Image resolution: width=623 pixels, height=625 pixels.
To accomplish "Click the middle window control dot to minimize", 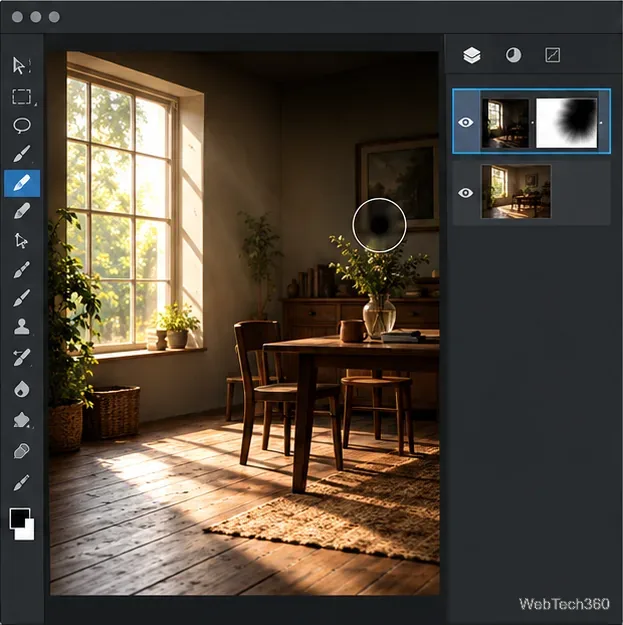I will click(36, 17).
